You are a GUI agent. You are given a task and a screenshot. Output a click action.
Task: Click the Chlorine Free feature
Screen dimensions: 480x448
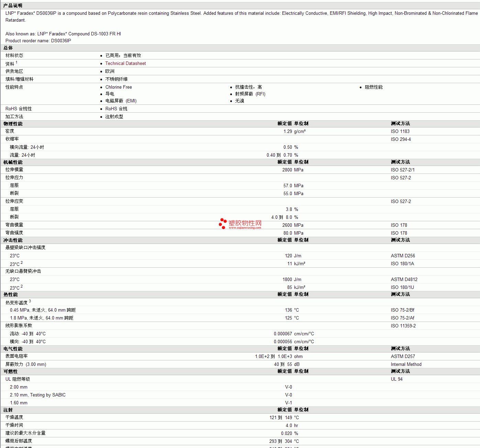click(x=119, y=87)
